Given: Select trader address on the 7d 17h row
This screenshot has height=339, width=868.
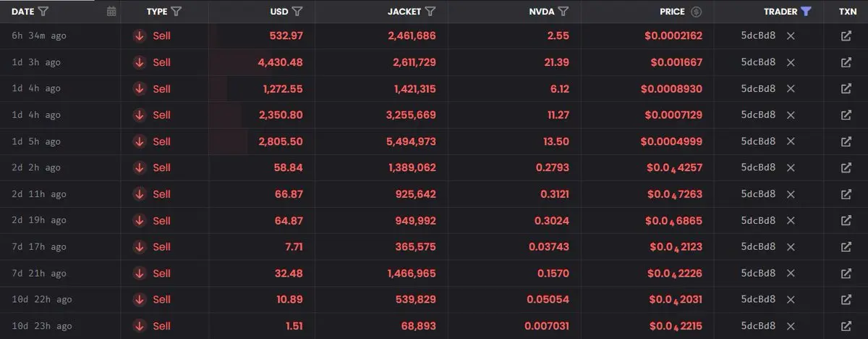Looking at the screenshot, I should [758, 246].
